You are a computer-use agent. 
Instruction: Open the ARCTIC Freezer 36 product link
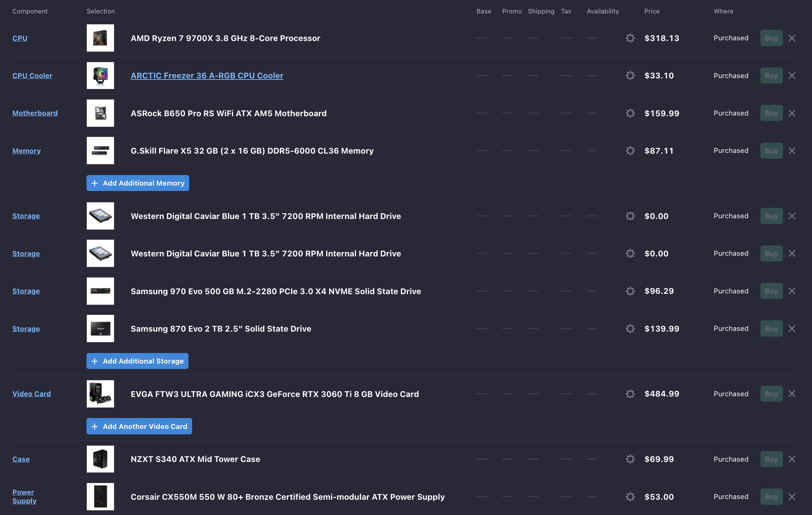coord(207,76)
